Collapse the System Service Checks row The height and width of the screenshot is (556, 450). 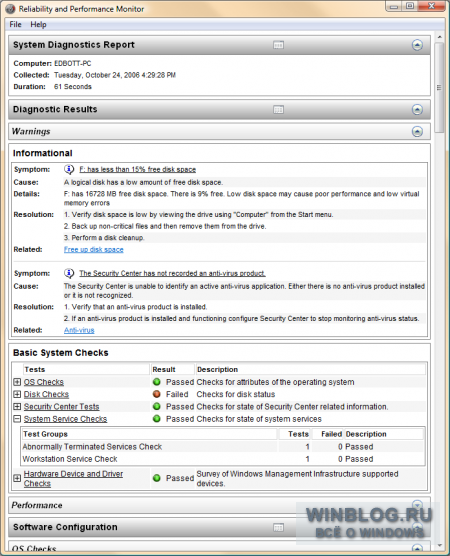(x=17, y=419)
